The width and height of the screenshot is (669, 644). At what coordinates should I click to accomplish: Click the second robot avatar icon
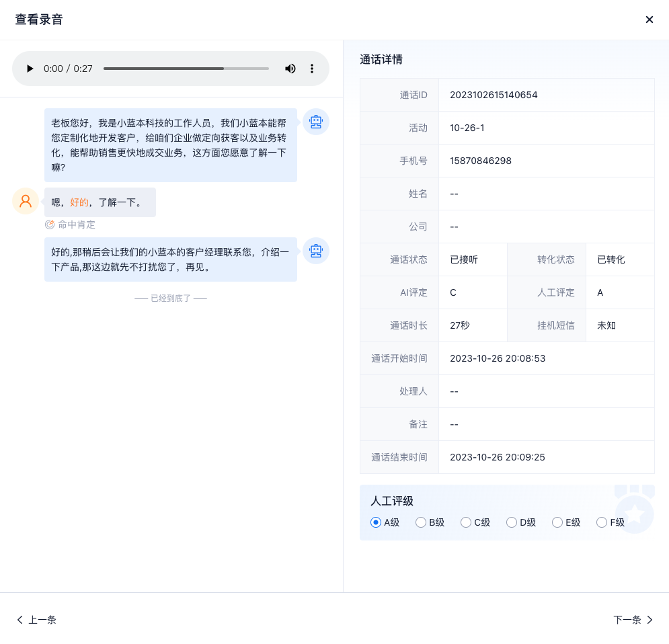315,251
